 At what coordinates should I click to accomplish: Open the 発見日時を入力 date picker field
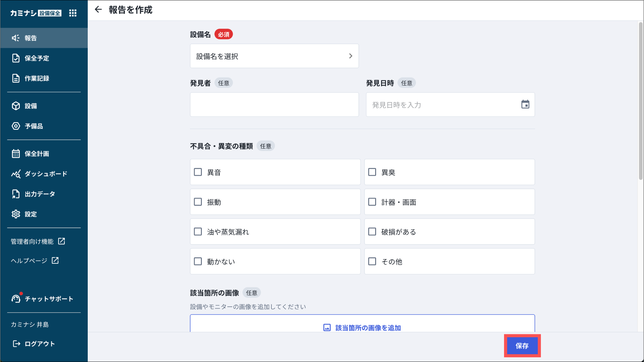443,105
